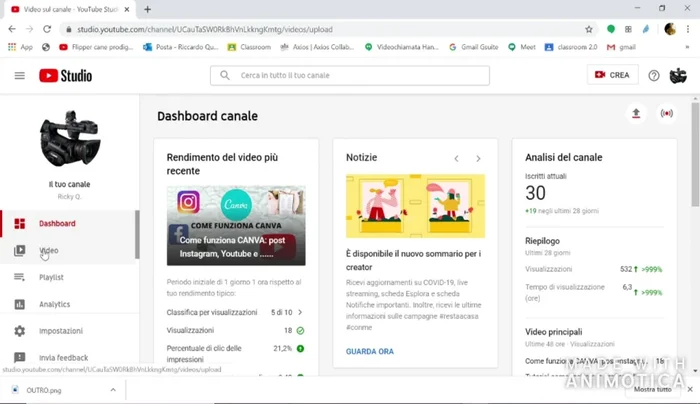Select Invia feedback in the sidebar

click(x=68, y=358)
